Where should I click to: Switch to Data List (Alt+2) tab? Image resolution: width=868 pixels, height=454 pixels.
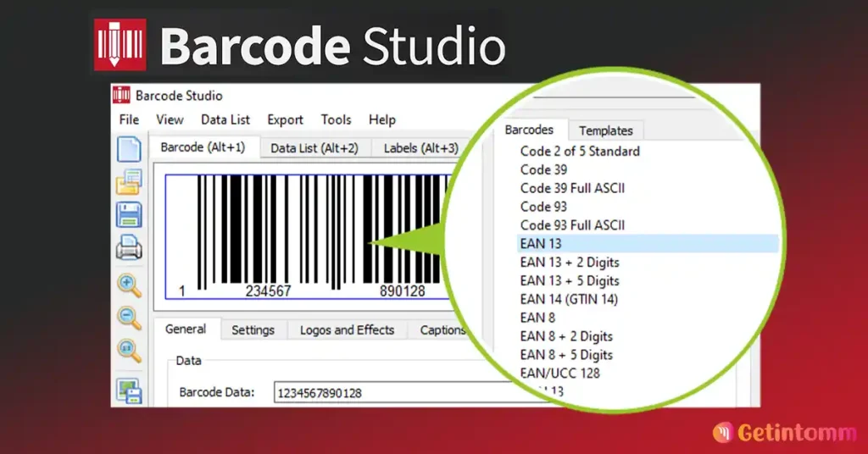pyautogui.click(x=314, y=148)
